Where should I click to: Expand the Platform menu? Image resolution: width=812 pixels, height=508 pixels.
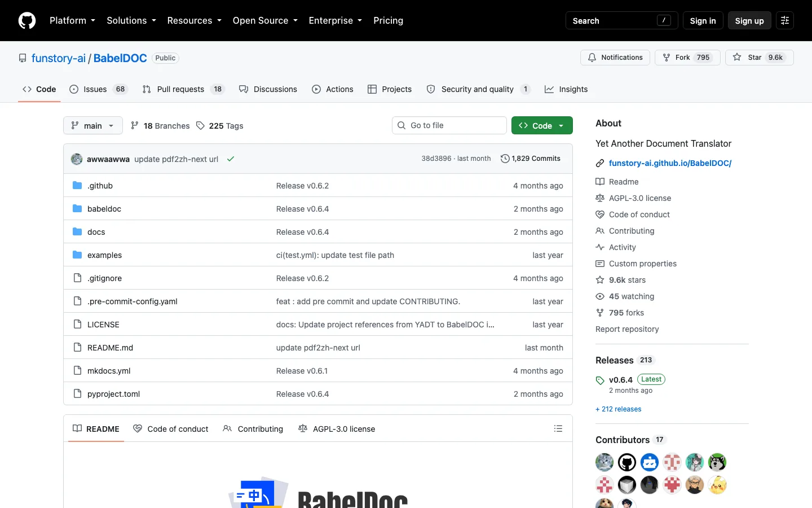pos(72,20)
